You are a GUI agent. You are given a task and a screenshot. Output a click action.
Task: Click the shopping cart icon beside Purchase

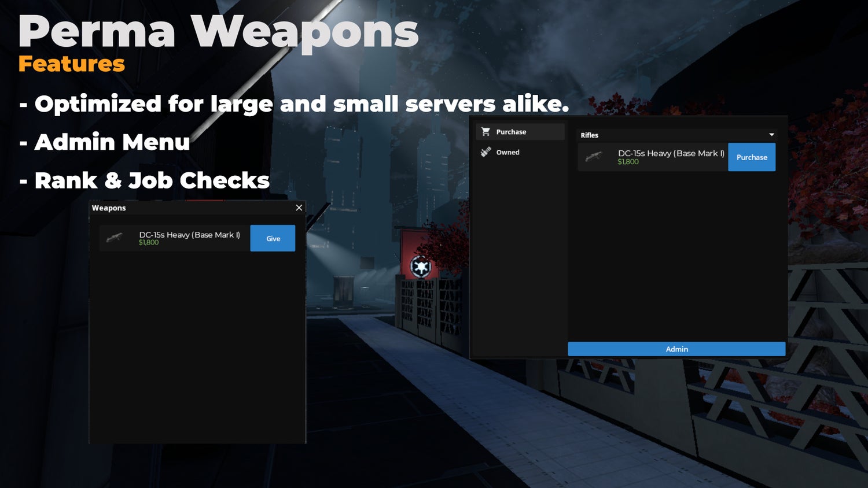pos(486,132)
